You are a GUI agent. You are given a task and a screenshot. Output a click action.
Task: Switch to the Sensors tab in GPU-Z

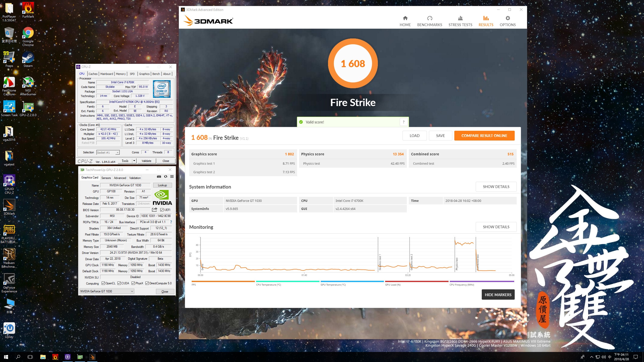tap(106, 178)
